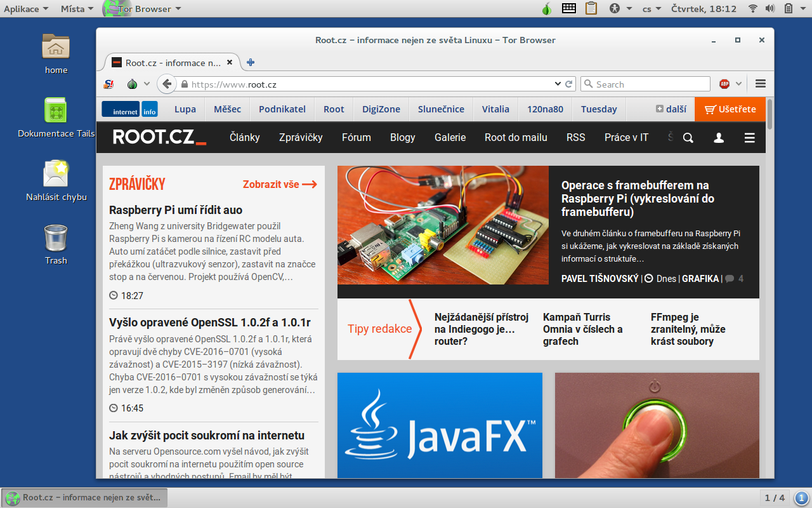Click the battery icon in top panel
812x508 pixels.
click(788, 9)
